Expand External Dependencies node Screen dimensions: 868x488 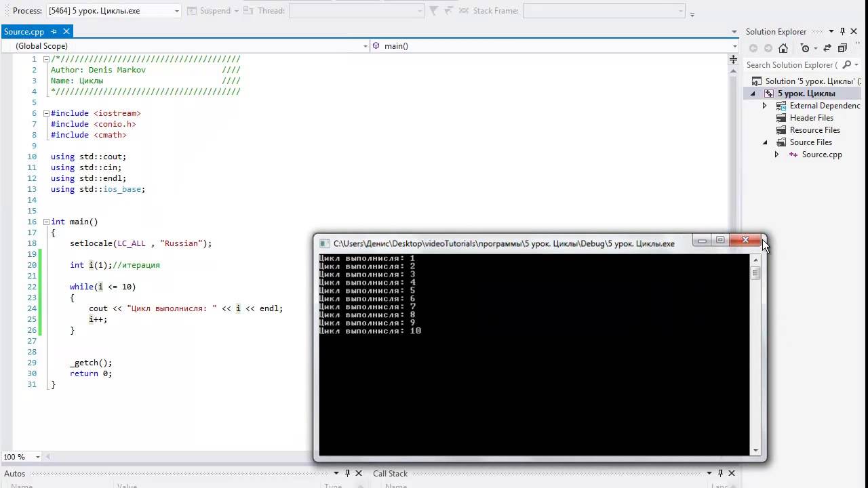(x=765, y=106)
